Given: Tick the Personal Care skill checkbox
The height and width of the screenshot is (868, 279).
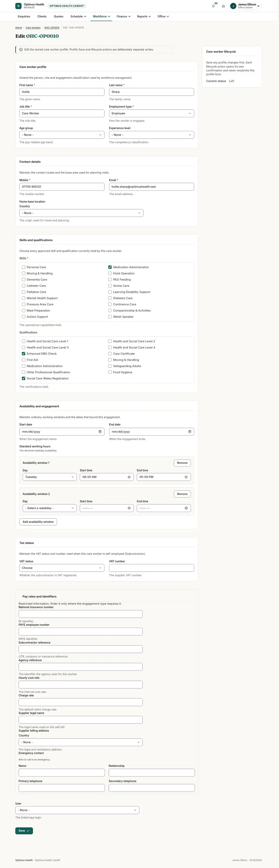Looking at the screenshot, I should 24,267.
